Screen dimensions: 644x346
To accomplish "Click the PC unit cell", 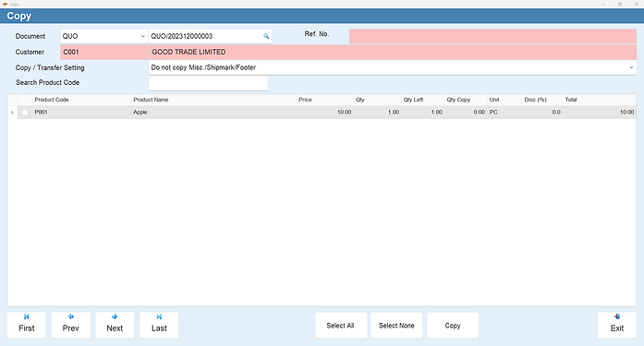I will pos(504,113).
